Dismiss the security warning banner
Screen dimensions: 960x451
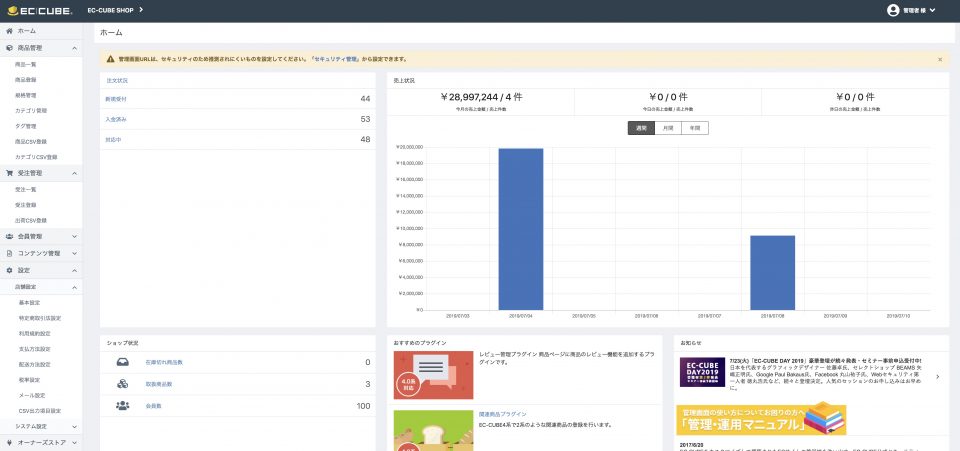click(939, 60)
